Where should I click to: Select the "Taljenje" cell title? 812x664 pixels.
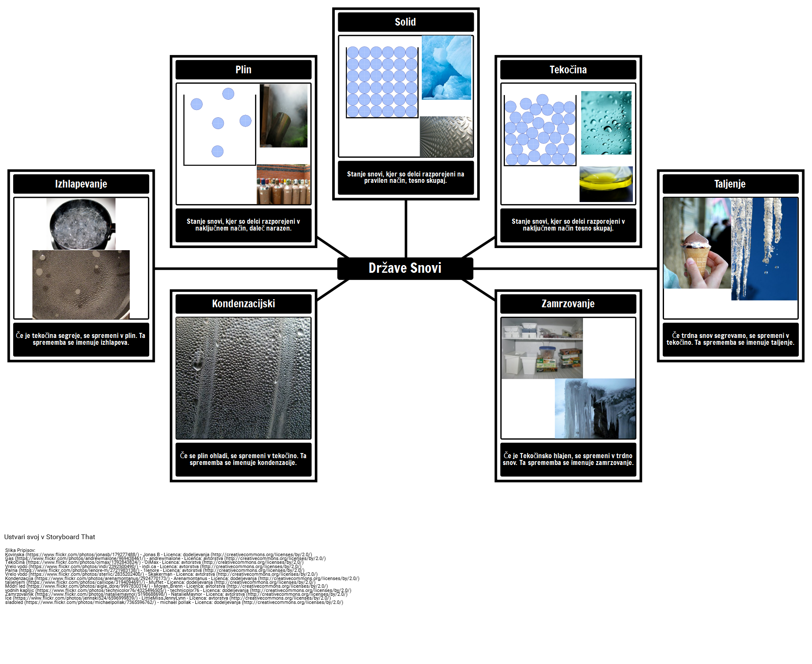730,184
